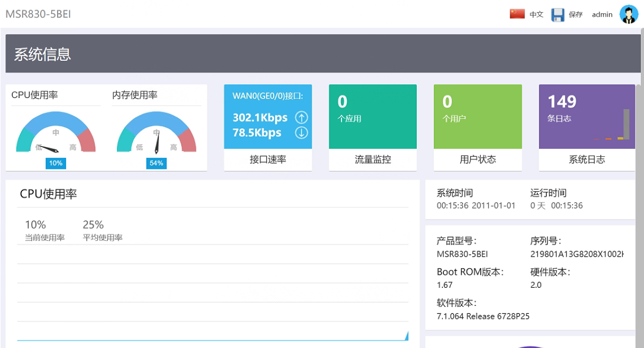This screenshot has height=348, width=644.
Task: Click the memory usage gauge dial
Action: [156, 133]
